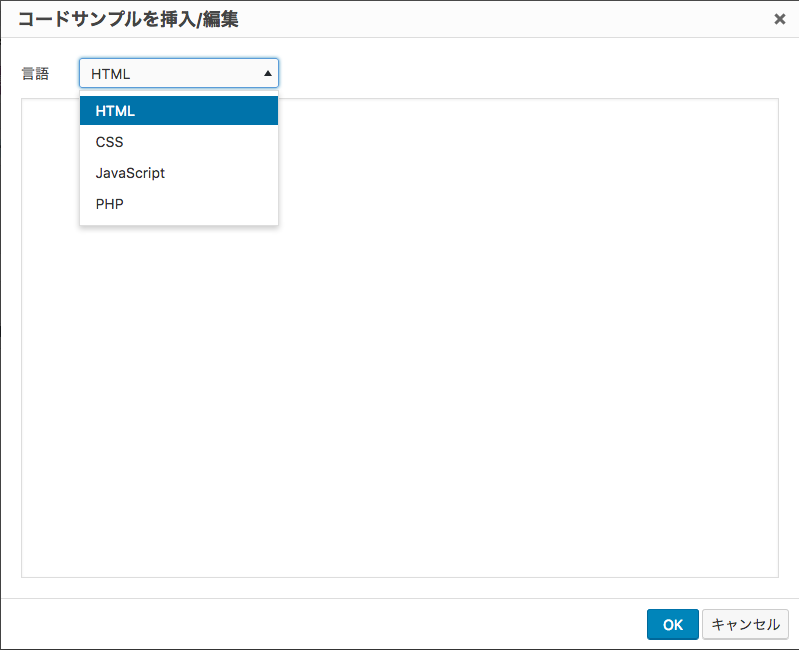Image resolution: width=799 pixels, height=650 pixels.
Task: Click the キャンセル button
Action: click(x=745, y=624)
